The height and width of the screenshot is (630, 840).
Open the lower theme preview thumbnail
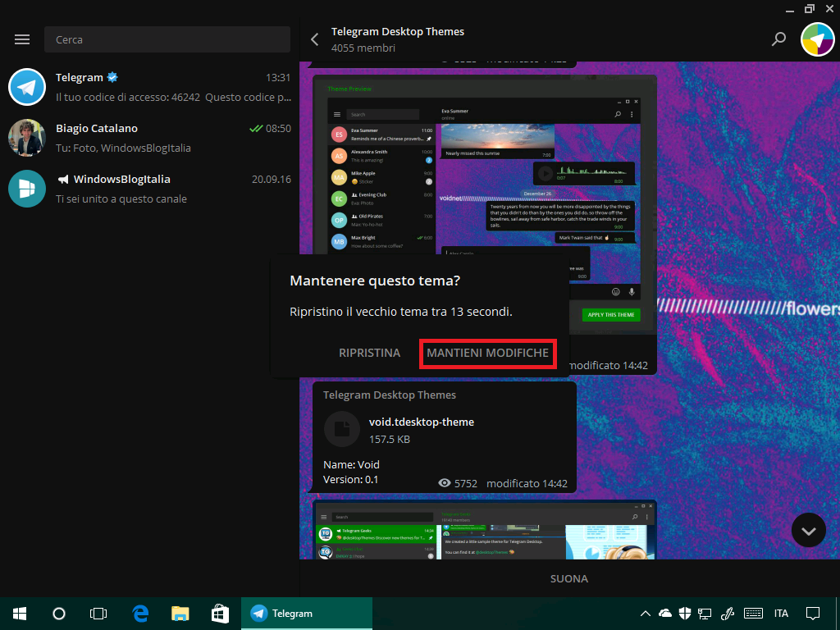coord(485,530)
